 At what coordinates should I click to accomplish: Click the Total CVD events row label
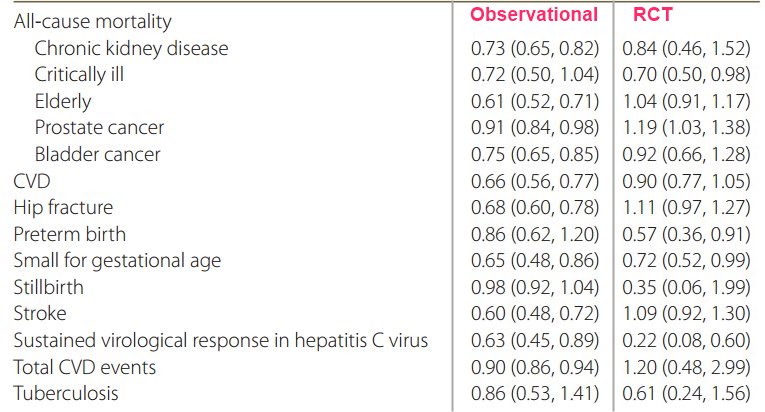[x=85, y=367]
